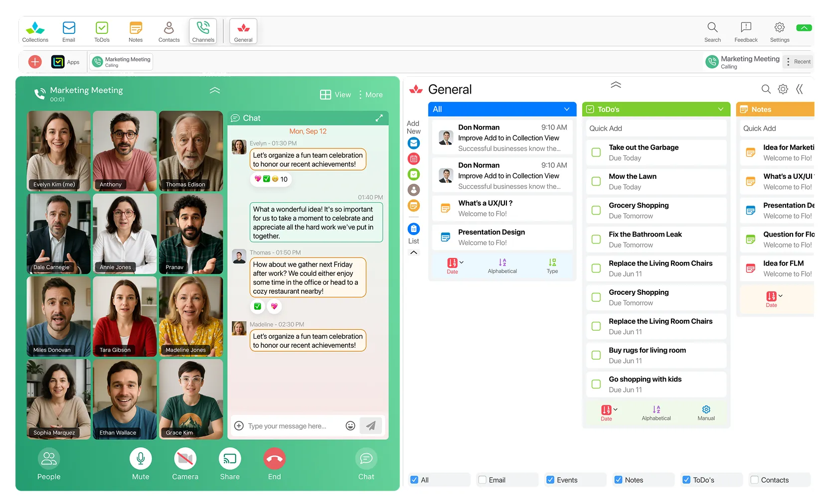Open the Recent menu
Screen dimensions: 827x504
tap(798, 62)
